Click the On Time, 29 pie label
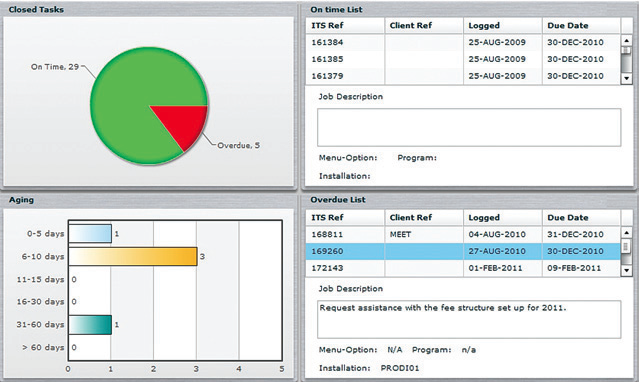The height and width of the screenshot is (382, 639). (x=55, y=67)
